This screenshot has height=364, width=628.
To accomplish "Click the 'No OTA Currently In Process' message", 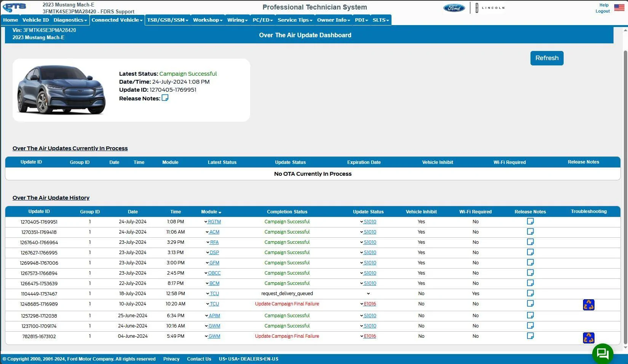I will [313, 174].
